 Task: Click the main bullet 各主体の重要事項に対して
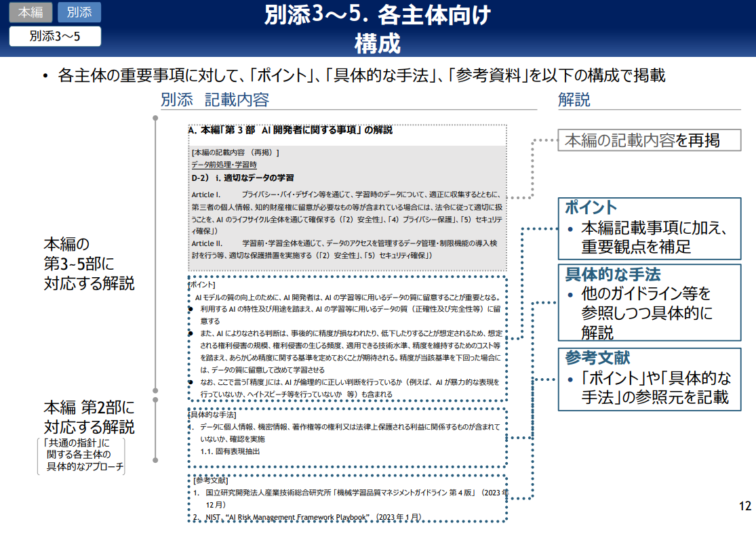(355, 75)
